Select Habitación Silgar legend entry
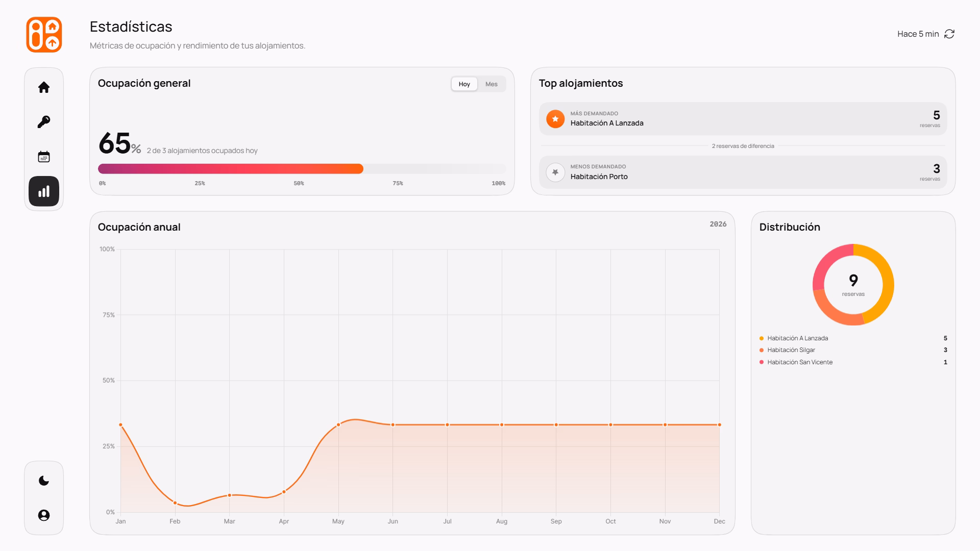 point(853,350)
